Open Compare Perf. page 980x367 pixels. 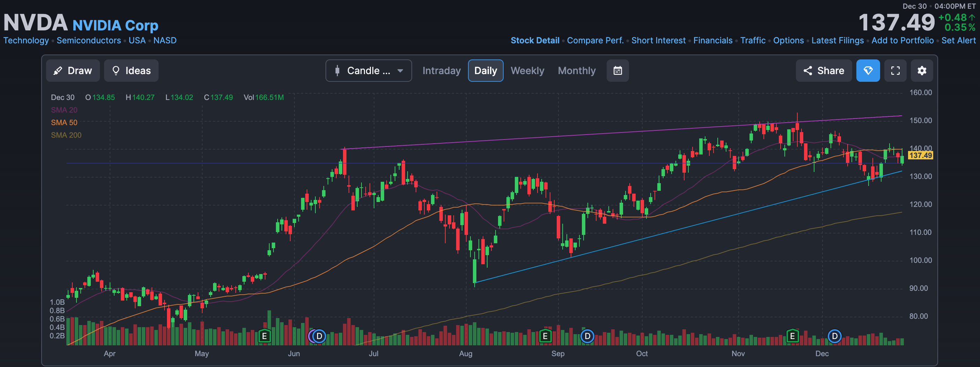tap(595, 40)
